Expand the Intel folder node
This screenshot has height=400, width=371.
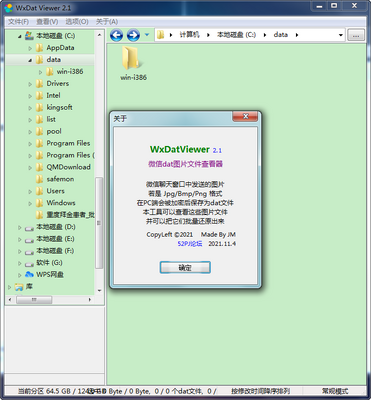pos(30,96)
